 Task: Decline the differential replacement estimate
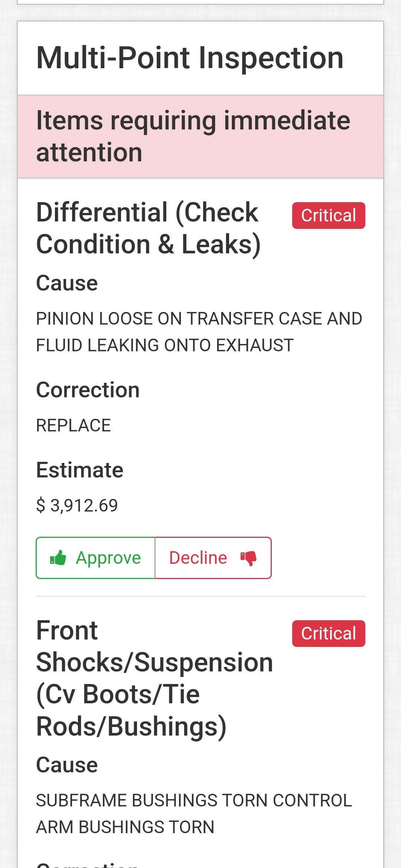coord(213,558)
